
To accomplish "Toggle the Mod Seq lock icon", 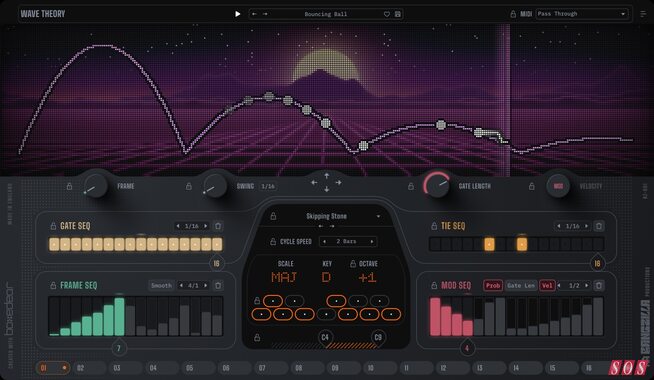I will 434,286.
